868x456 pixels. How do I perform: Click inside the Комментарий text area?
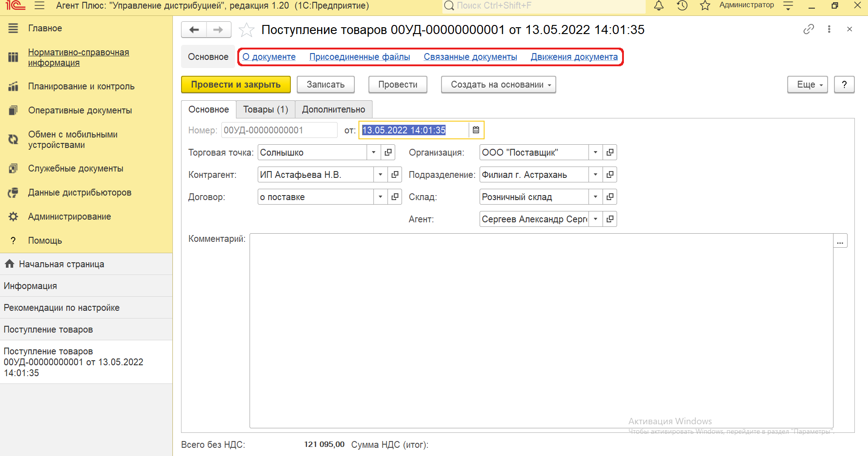[x=541, y=331]
